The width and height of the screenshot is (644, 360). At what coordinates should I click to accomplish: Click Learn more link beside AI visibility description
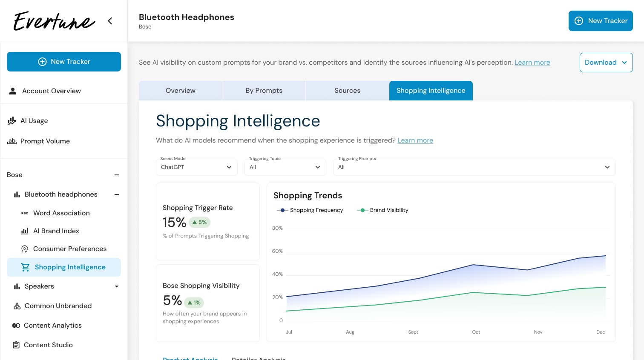pyautogui.click(x=532, y=63)
